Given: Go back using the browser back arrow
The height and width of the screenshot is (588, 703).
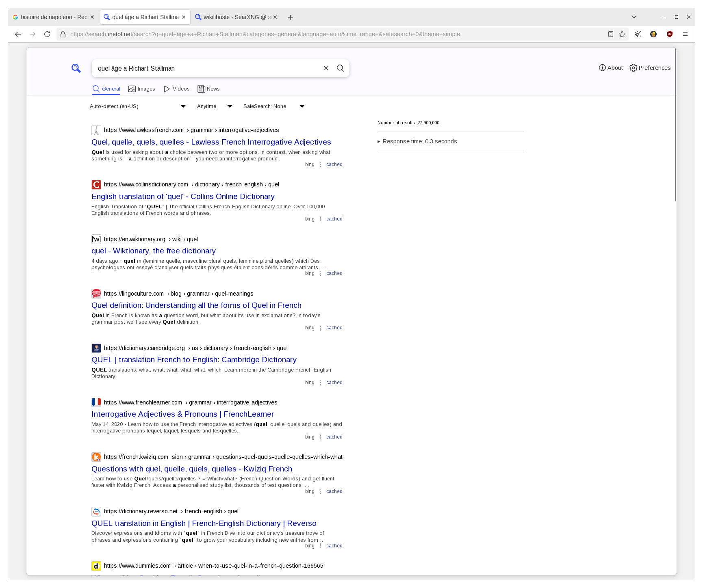Looking at the screenshot, I should 18,34.
